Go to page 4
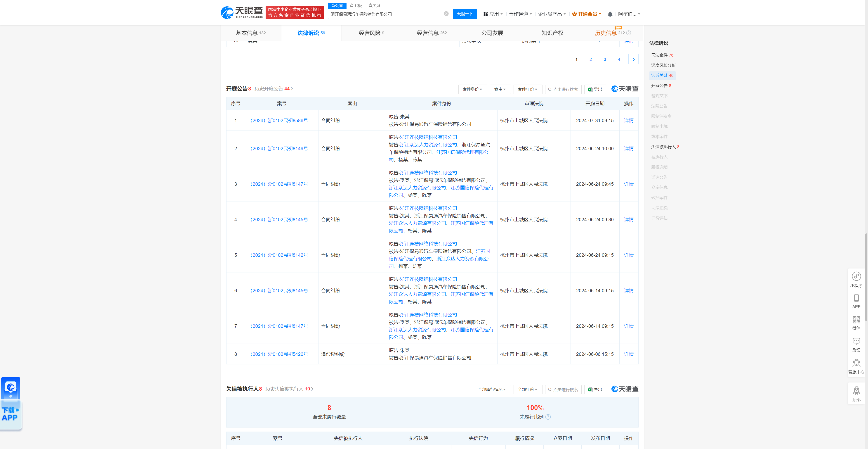The height and width of the screenshot is (449, 868). (619, 59)
